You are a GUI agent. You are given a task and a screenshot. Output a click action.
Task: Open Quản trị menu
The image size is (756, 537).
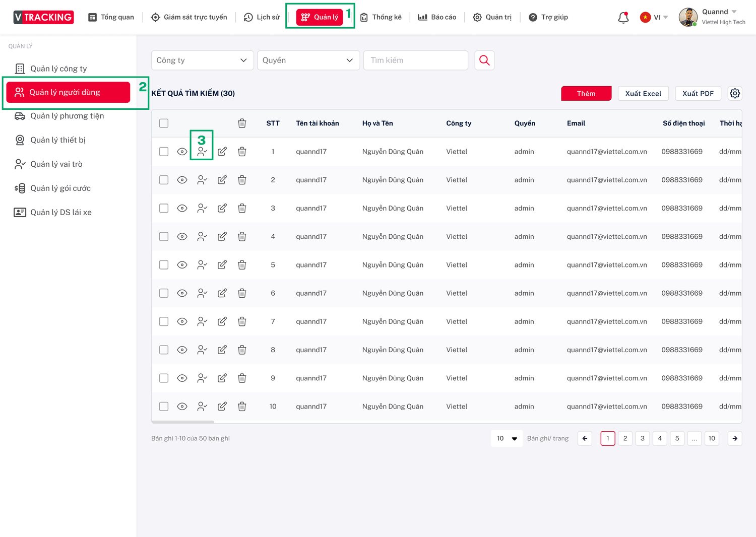coord(492,17)
